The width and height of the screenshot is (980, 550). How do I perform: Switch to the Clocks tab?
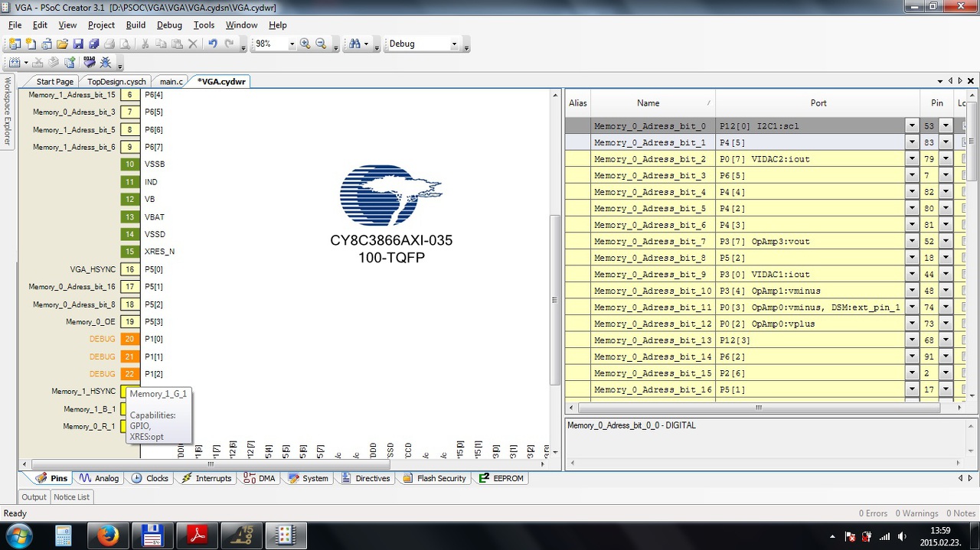[150, 478]
